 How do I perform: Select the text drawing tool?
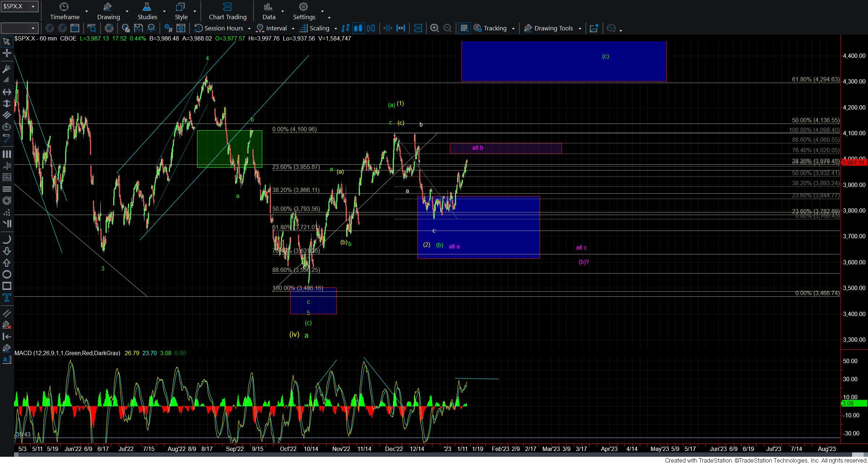7,298
